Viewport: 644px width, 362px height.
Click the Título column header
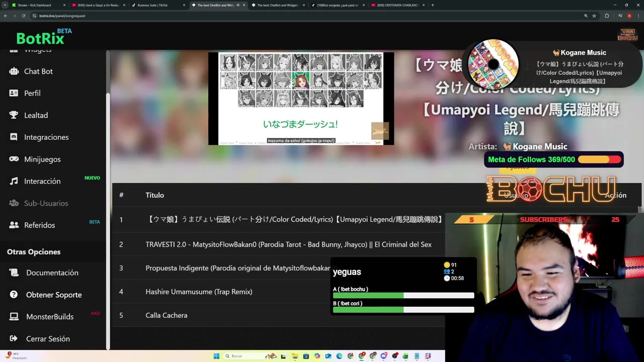pos(154,195)
